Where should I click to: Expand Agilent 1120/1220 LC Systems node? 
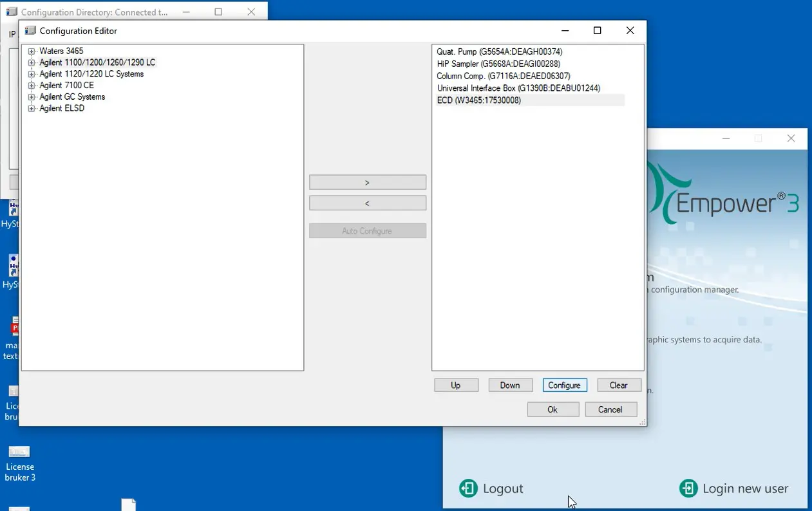click(32, 75)
